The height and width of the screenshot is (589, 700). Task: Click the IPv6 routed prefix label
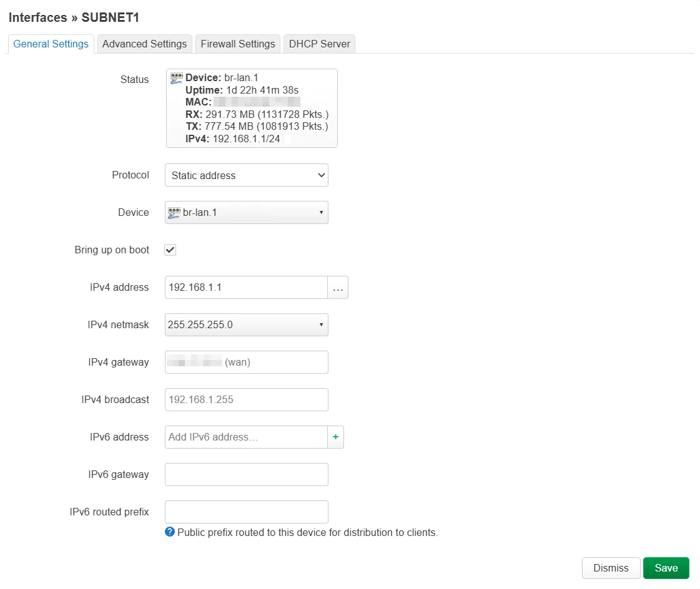click(109, 512)
